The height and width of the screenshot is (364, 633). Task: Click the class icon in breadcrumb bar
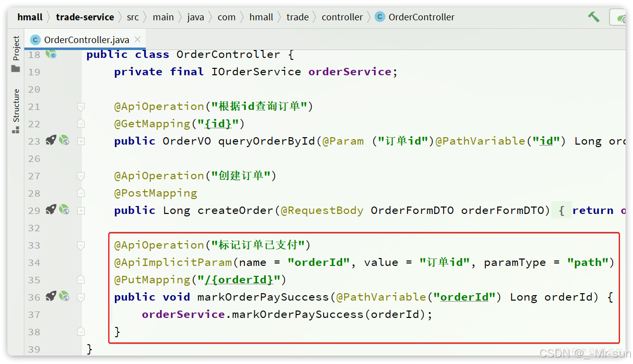pos(380,17)
